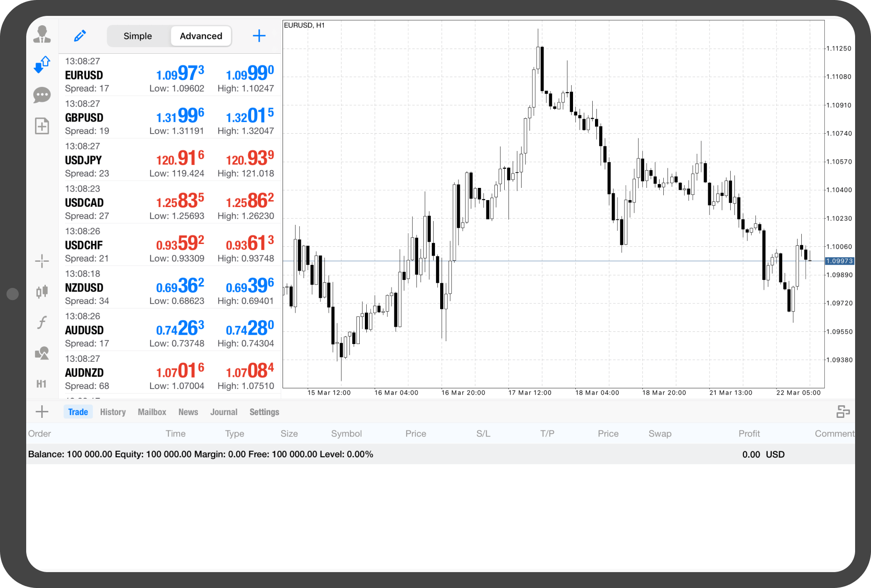The height and width of the screenshot is (588, 871).
Task: Open the indicators function icon
Action: [x=42, y=322]
